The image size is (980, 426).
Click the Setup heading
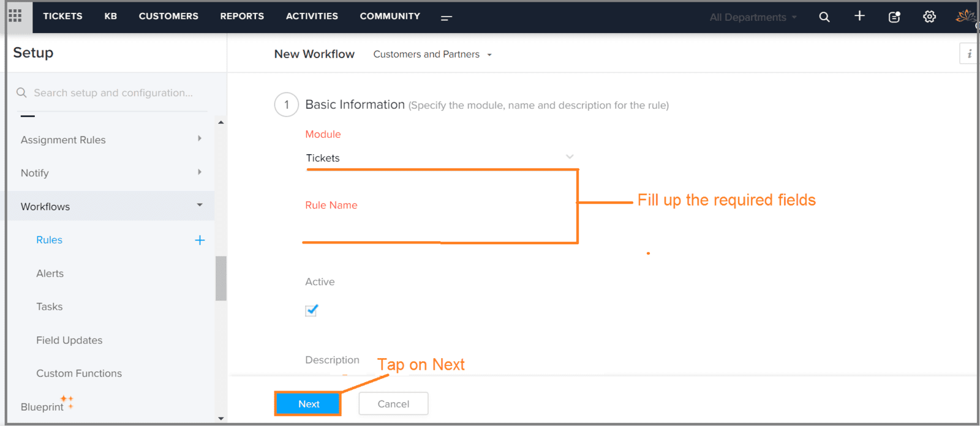(x=33, y=53)
